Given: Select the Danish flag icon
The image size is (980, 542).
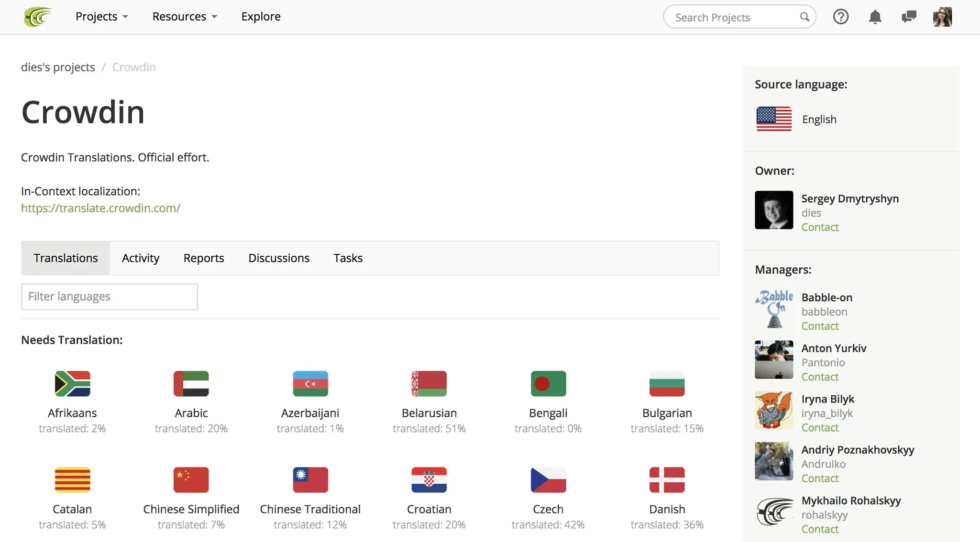Looking at the screenshot, I should 667,479.
